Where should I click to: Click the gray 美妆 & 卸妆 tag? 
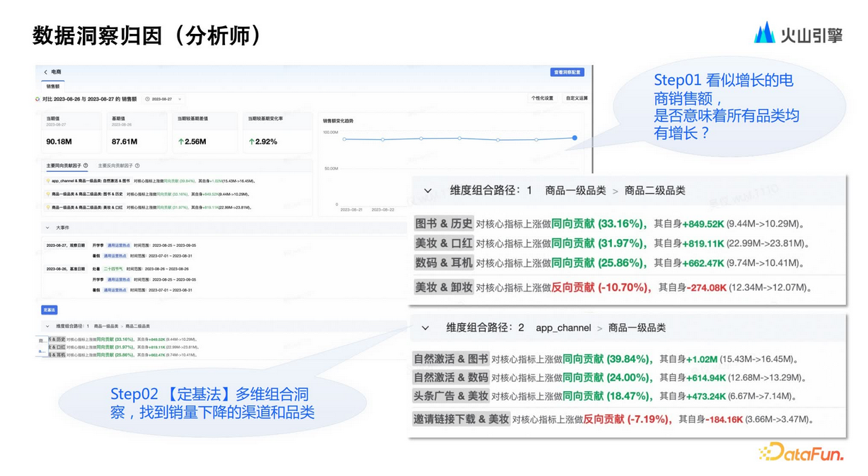click(444, 288)
